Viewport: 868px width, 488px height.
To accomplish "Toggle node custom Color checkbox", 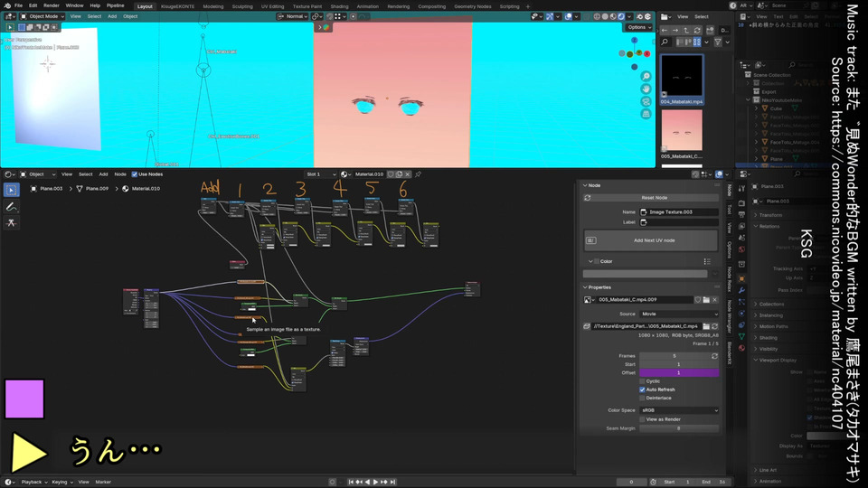I will coord(597,261).
